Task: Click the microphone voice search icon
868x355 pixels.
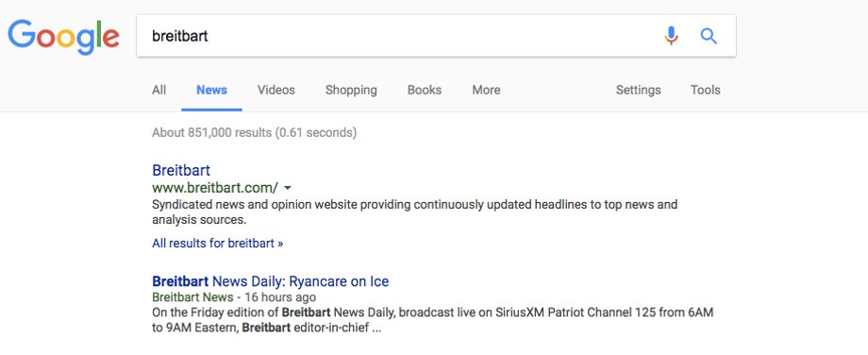Action: pos(671,36)
